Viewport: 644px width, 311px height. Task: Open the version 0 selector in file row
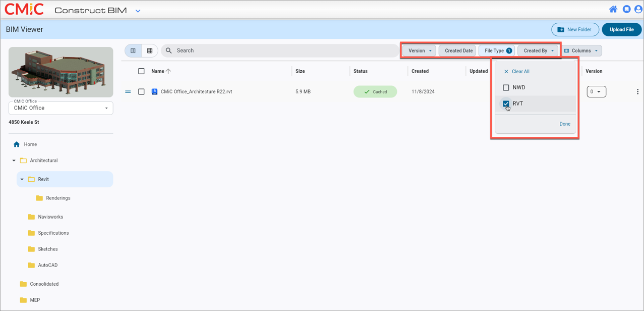click(597, 92)
